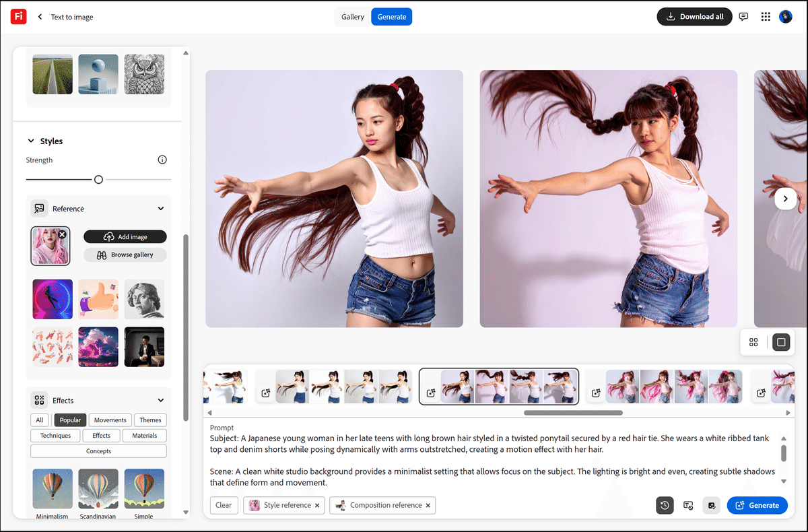Click the Strength slider handle
Screen dimensions: 808x532
click(99, 180)
